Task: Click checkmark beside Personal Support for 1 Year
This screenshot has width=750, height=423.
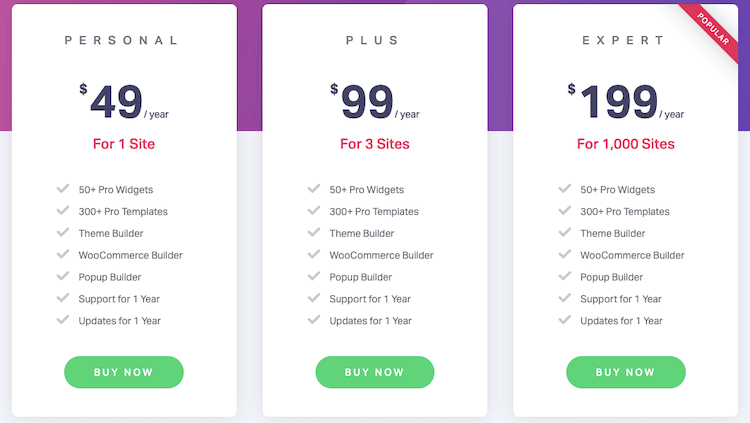Action: coord(63,298)
